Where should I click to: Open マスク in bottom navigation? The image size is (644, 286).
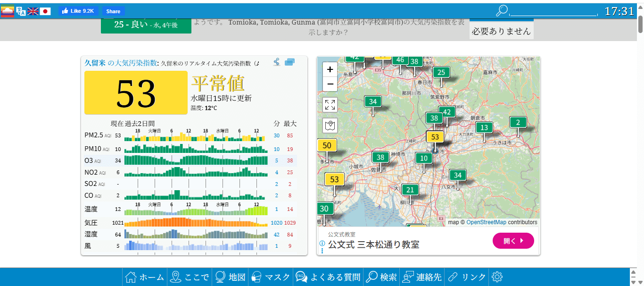(x=270, y=277)
